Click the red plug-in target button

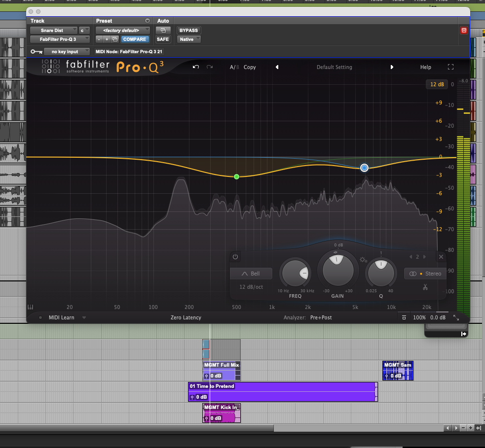[x=464, y=30]
